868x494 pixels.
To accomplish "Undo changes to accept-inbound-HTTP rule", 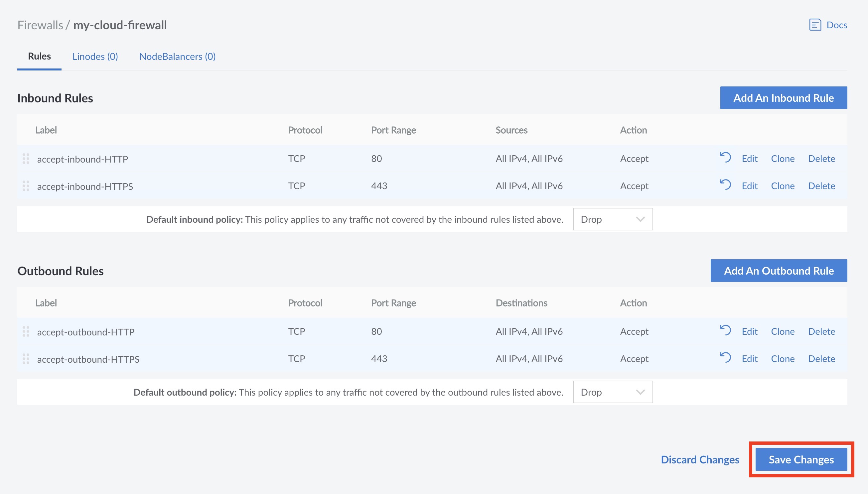I will tap(725, 158).
